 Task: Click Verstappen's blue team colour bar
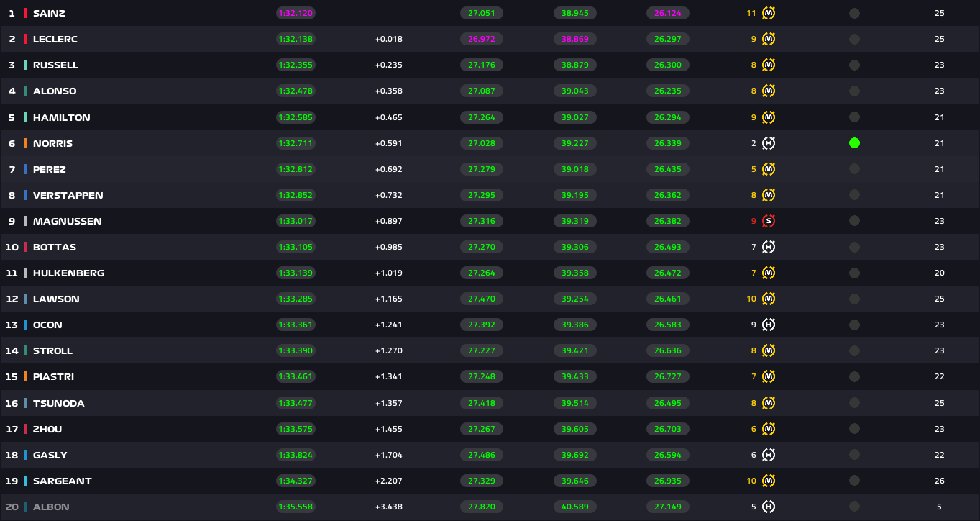(26, 195)
